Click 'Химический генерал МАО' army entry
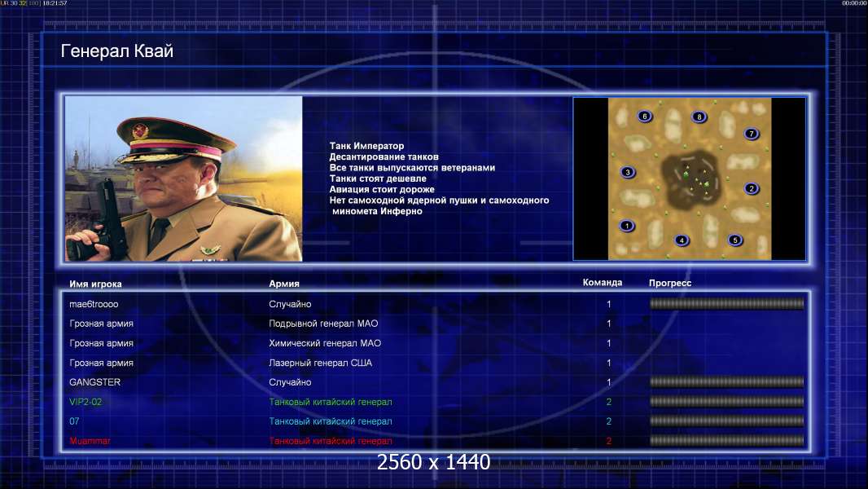The height and width of the screenshot is (489, 868). coord(325,343)
